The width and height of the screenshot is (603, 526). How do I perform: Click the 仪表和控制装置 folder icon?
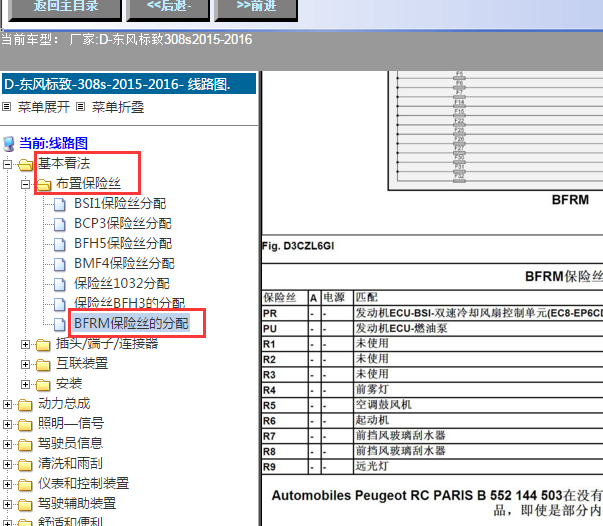tap(25, 485)
